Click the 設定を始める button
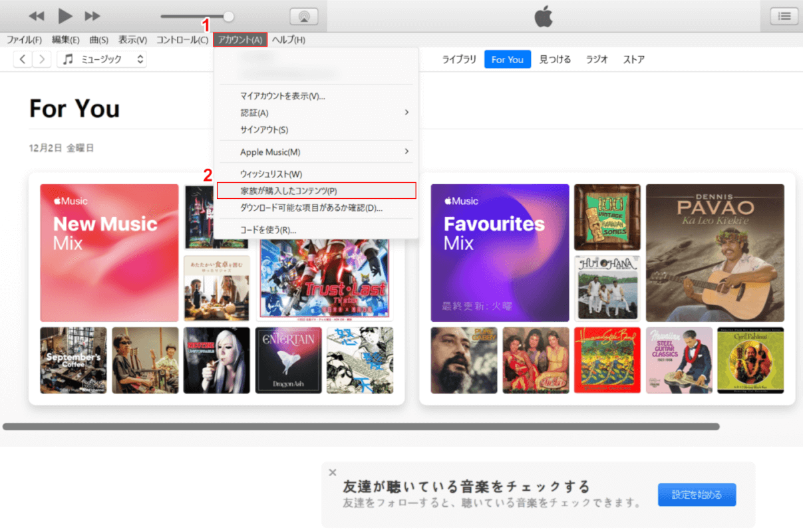 (697, 495)
